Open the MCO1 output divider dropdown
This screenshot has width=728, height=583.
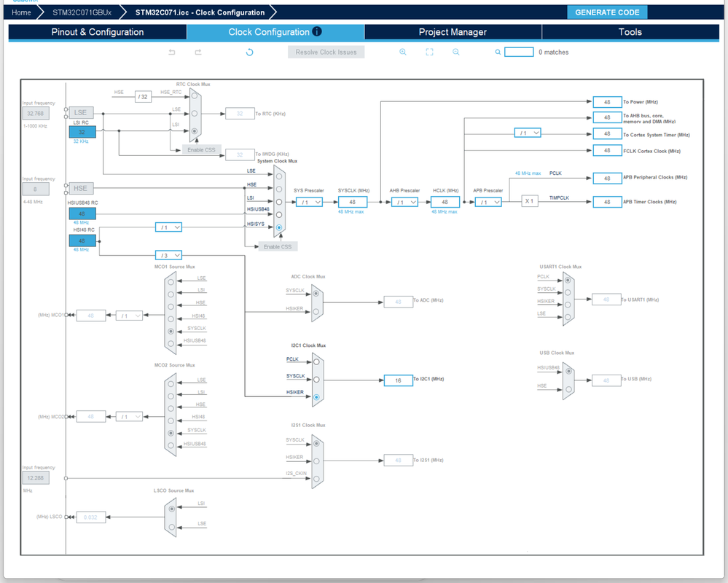click(x=129, y=316)
